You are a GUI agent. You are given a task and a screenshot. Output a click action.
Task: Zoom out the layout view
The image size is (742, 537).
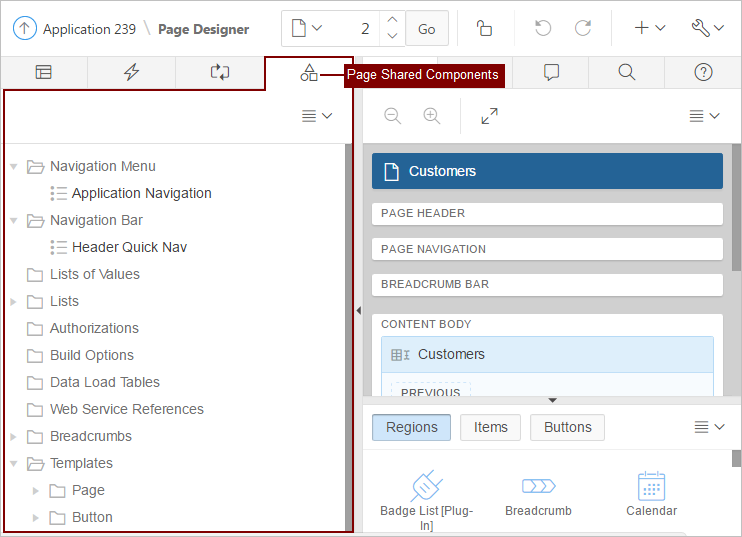[393, 116]
